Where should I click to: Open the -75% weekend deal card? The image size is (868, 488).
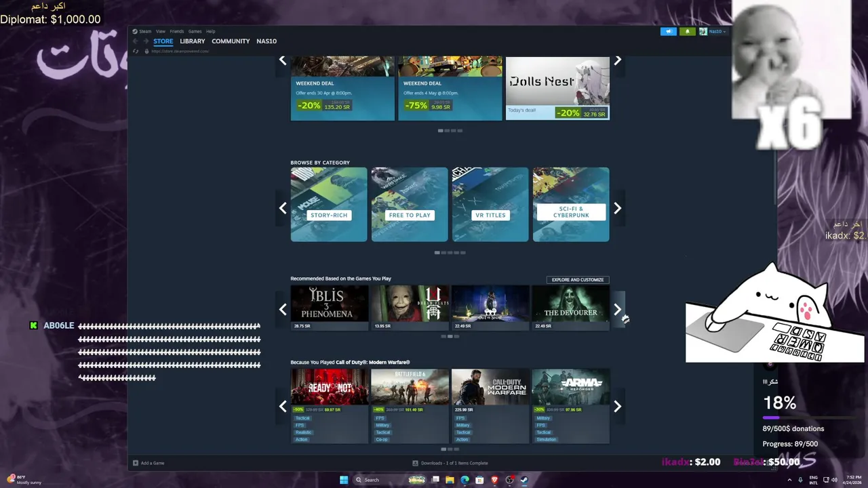pos(450,88)
